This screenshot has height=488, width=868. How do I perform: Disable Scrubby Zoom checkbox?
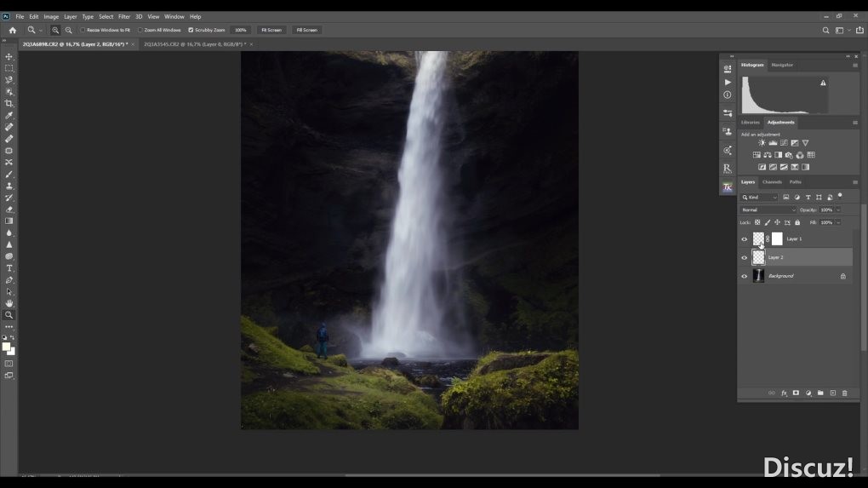[191, 30]
